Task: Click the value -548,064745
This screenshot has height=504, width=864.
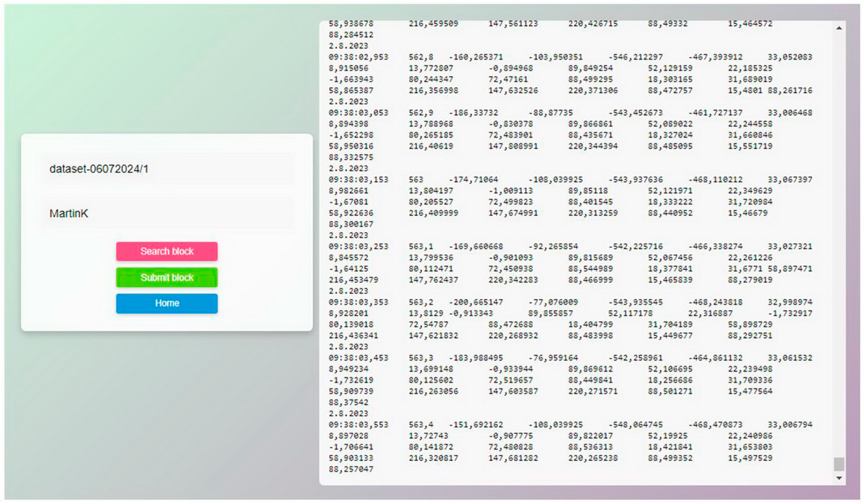Action: [x=635, y=424]
